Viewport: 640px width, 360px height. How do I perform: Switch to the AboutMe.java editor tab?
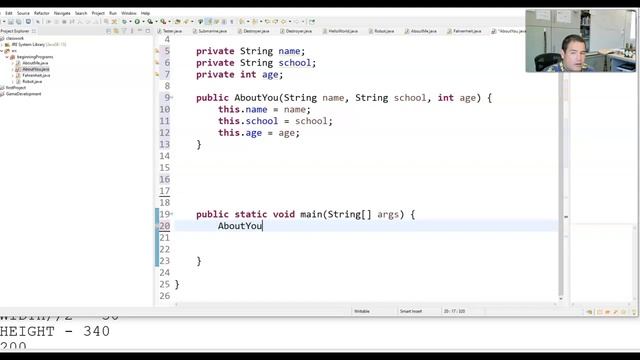click(421, 31)
